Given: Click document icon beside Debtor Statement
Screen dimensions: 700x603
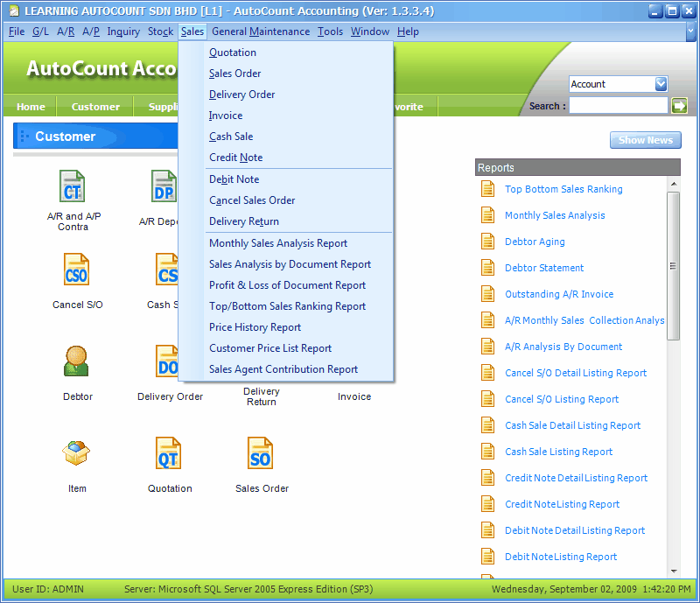Looking at the screenshot, I should 487,268.
